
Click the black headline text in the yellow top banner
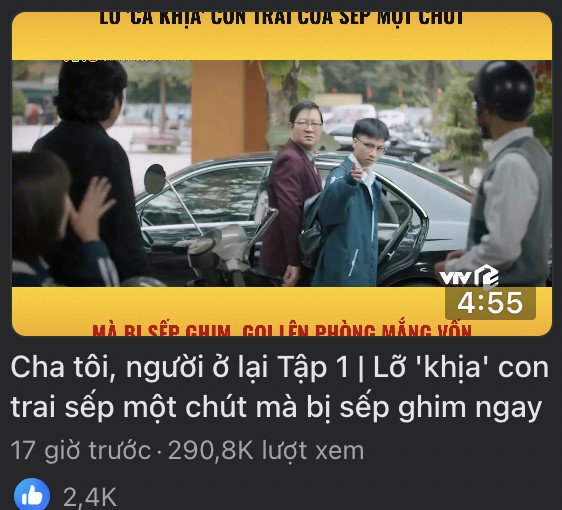click(x=281, y=18)
